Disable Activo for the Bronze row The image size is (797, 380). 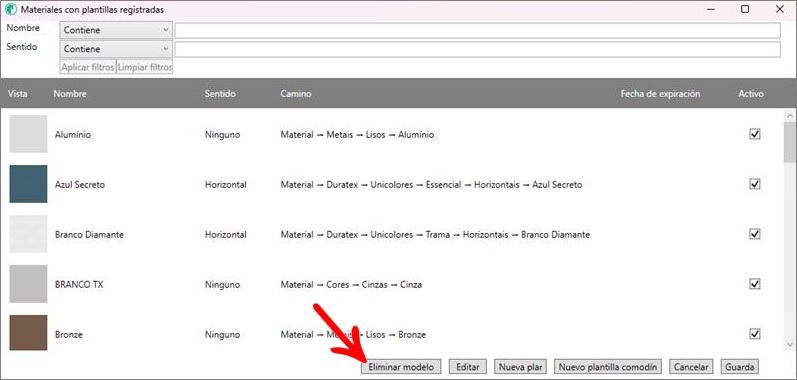755,334
